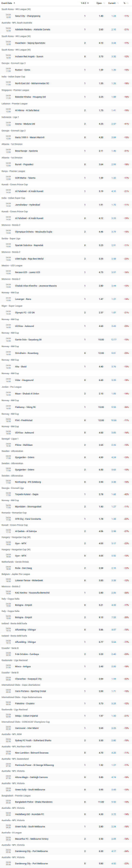This screenshot has width=132, height=868.
Task: Click the % column sort icon
Action: pyautogui.click(x=127, y=3)
